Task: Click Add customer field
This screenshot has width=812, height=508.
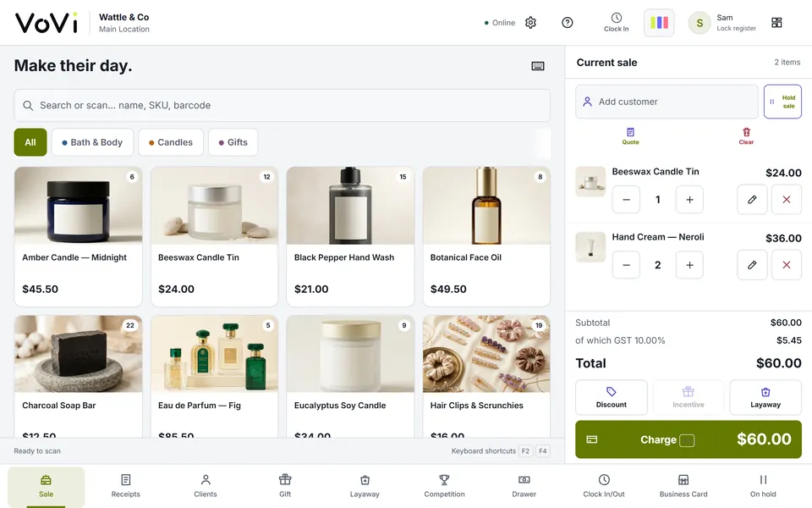Action: click(x=667, y=102)
